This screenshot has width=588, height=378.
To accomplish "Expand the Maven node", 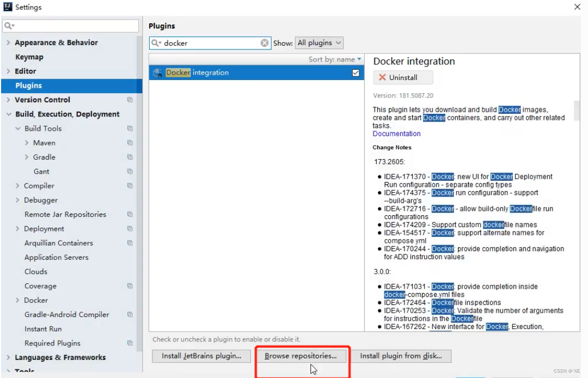I will (x=26, y=143).
